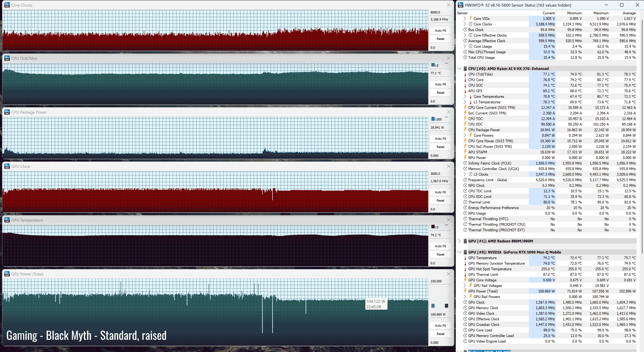Expand the Core VIDs sensor group
Image resolution: width=644 pixels, height=352 pixels.
click(464, 19)
